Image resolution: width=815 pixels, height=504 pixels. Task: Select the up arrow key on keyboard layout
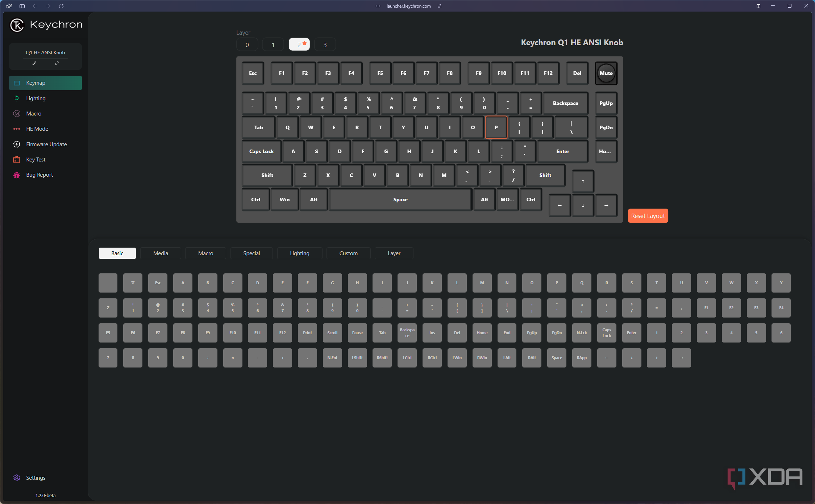click(x=583, y=181)
